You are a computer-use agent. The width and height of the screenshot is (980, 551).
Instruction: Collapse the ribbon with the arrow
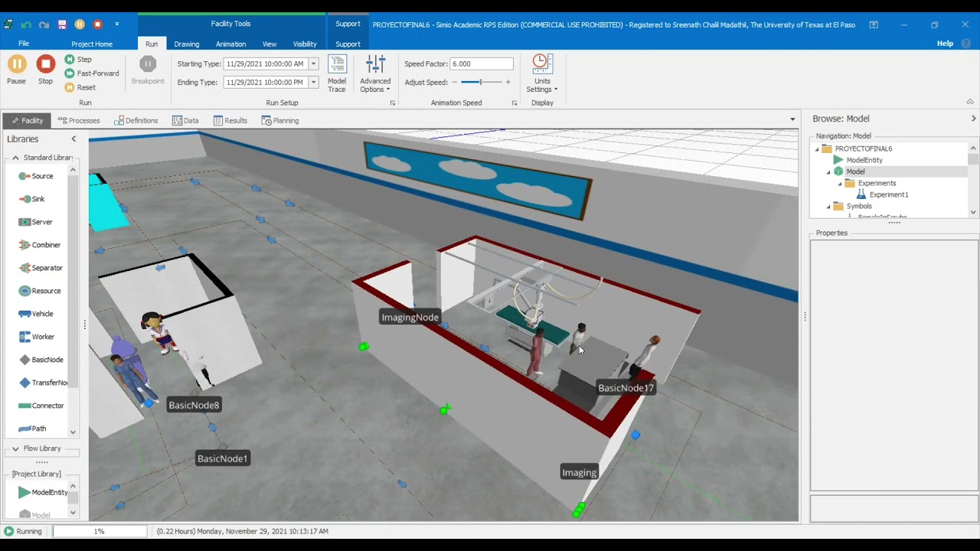click(x=970, y=102)
